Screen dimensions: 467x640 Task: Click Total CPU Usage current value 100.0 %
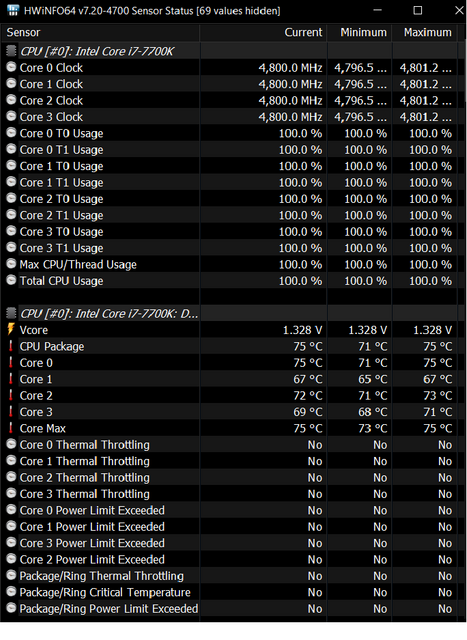tap(300, 281)
